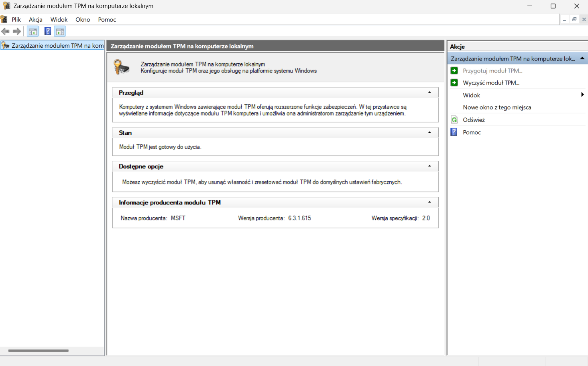
Task: Open the Okno menu
Action: (x=83, y=19)
